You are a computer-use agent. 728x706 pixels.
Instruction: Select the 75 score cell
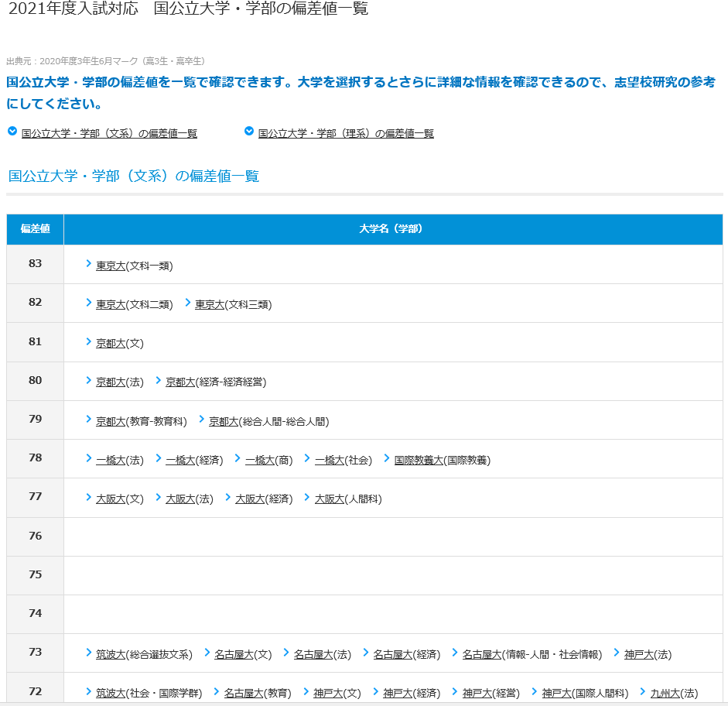[x=36, y=575]
